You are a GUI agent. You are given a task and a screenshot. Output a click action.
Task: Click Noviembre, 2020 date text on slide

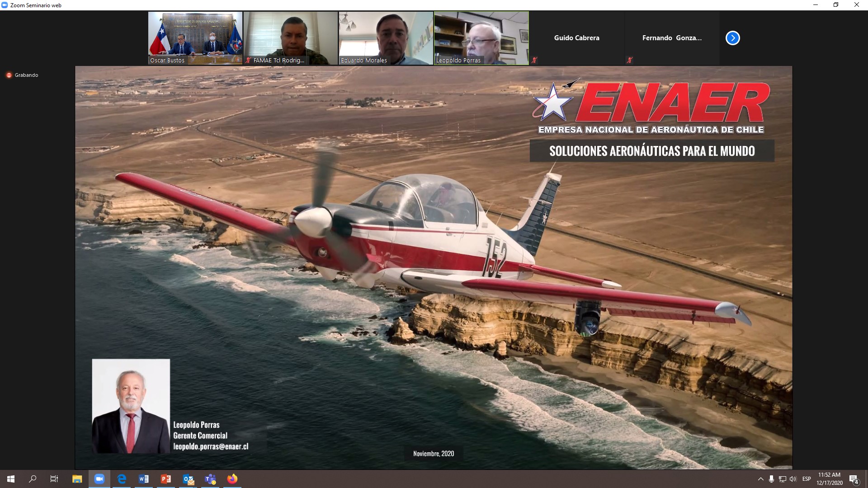[x=434, y=453]
